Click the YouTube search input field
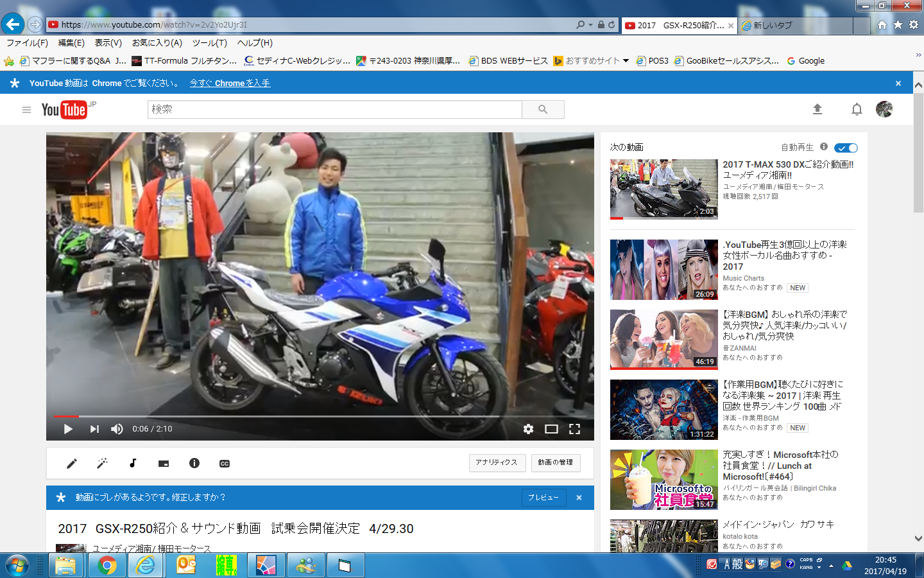The image size is (924, 578). pos(334,110)
